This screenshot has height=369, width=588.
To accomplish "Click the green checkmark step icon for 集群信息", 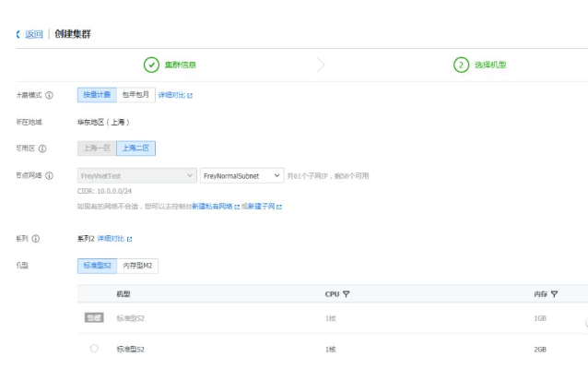I will click(151, 65).
